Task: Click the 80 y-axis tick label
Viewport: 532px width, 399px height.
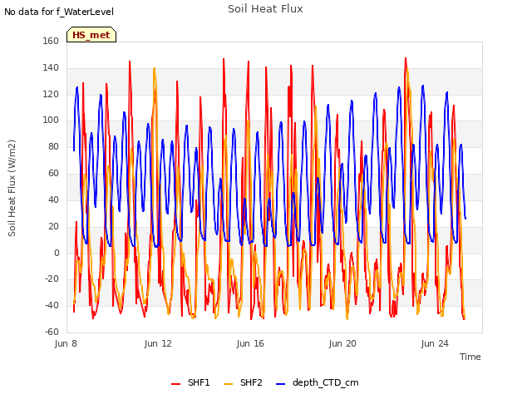Action: [53, 147]
